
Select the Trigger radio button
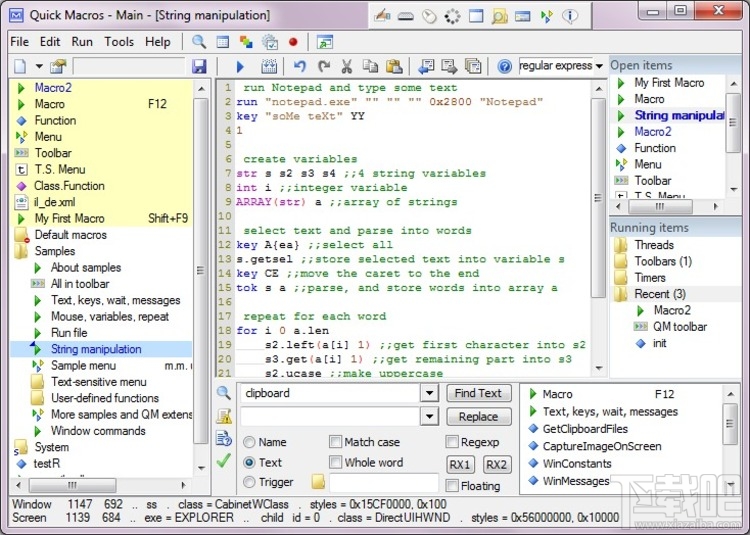click(x=249, y=482)
